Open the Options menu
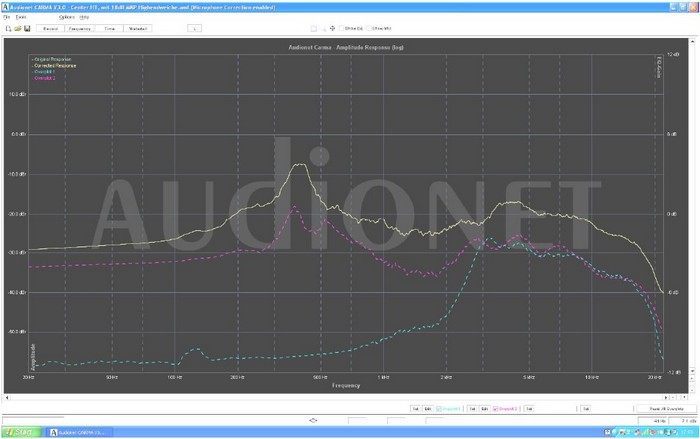The height and width of the screenshot is (439, 700). 67,17
